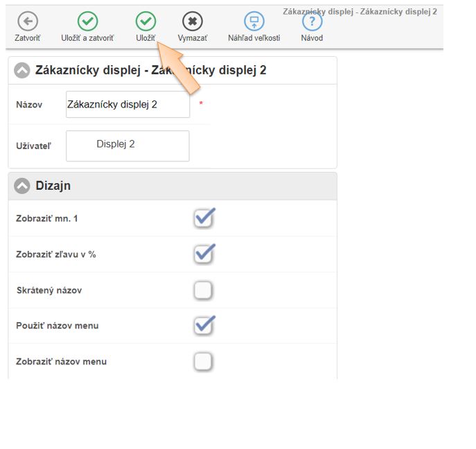Click the Zatvoriť back arrow icon
The height and width of the screenshot is (449, 476).
(x=27, y=21)
